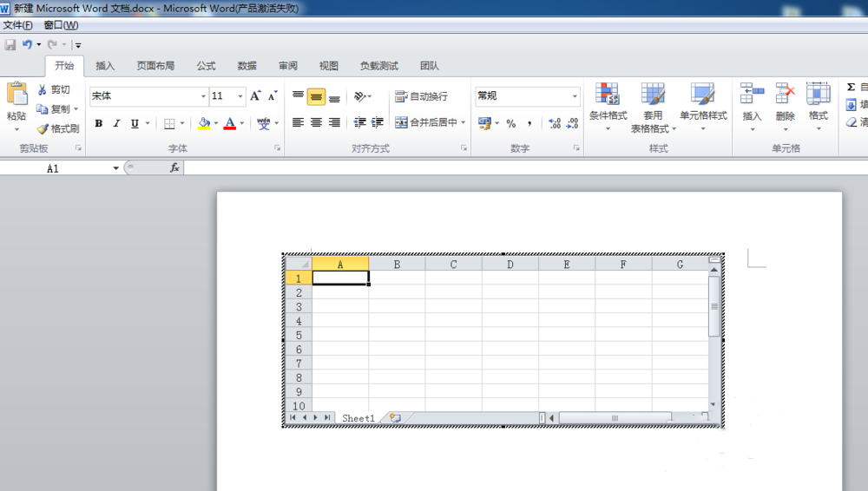This screenshot has width=868, height=491.
Task: Apply the yellow fill color bucket
Action: [x=204, y=123]
